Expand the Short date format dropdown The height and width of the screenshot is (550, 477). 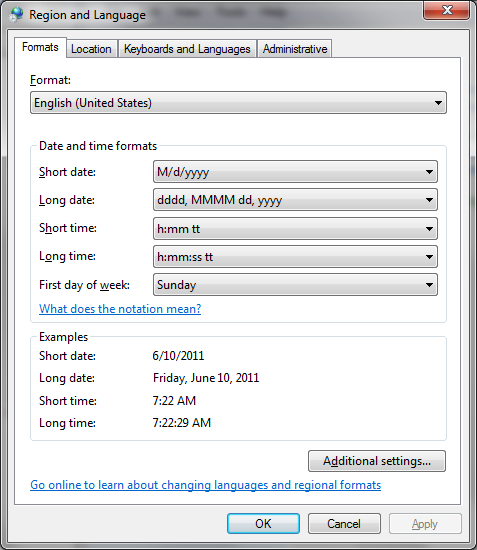(295, 172)
